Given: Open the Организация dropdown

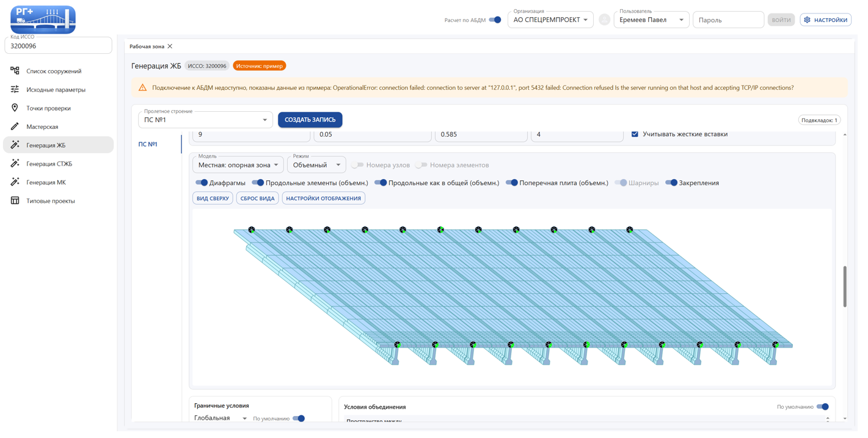Looking at the screenshot, I should point(550,20).
